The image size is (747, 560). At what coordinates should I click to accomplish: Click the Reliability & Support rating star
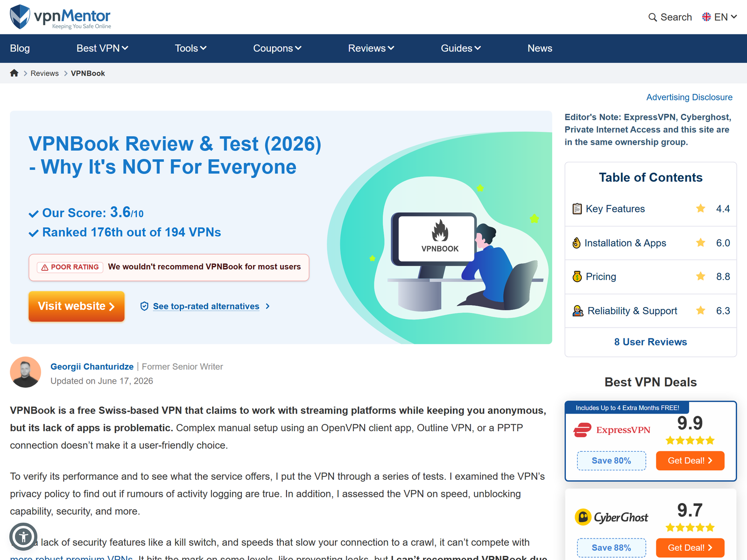700,310
